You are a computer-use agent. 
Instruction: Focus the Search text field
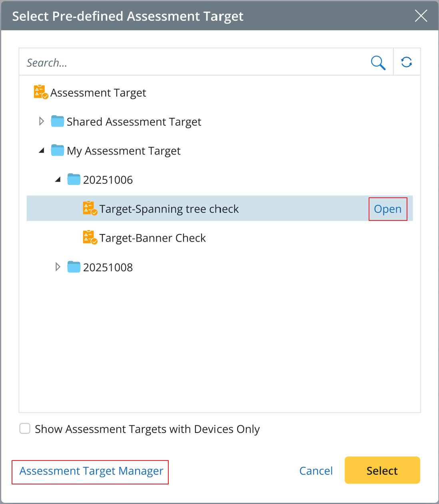pos(192,63)
